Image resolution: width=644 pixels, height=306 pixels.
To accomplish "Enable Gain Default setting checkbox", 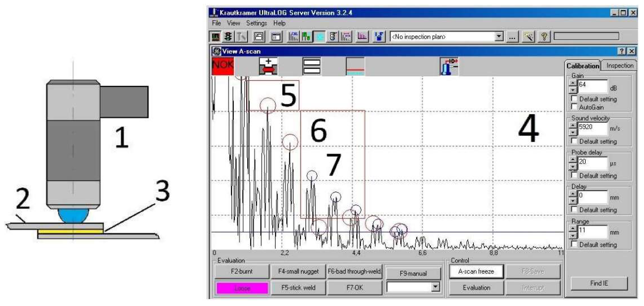I will [574, 98].
